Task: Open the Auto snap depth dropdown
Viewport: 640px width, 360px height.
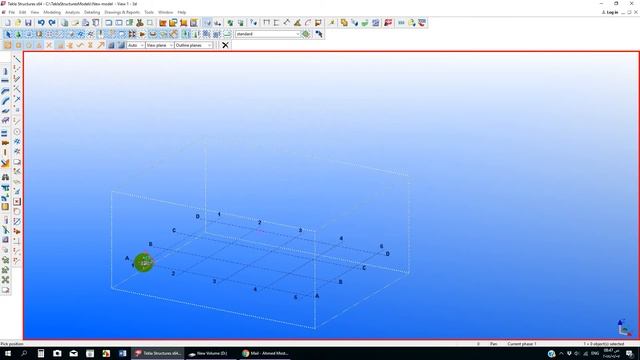Action: (136, 45)
